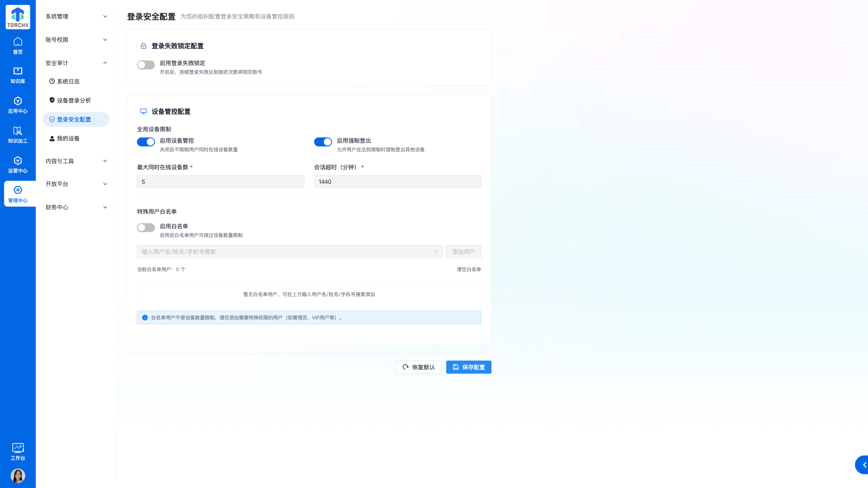Viewport: 868px width, 488px height.
Task: Turn off 启用强制登出 switch
Action: tap(323, 142)
